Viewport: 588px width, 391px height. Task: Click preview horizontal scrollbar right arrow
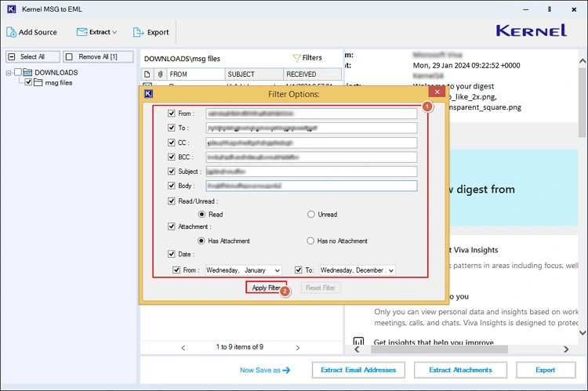point(566,349)
